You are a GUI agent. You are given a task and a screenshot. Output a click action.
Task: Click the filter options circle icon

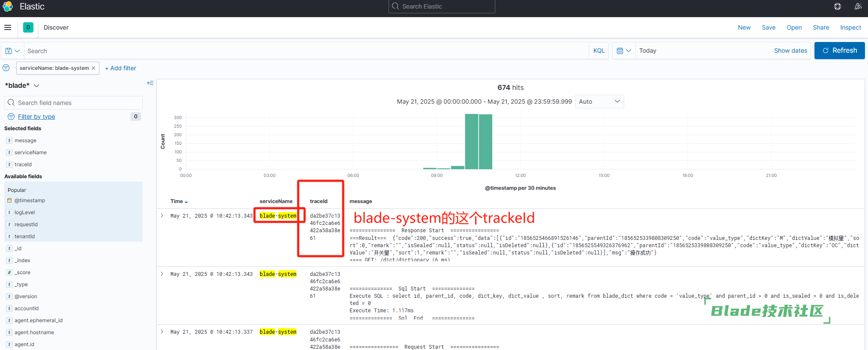point(6,68)
